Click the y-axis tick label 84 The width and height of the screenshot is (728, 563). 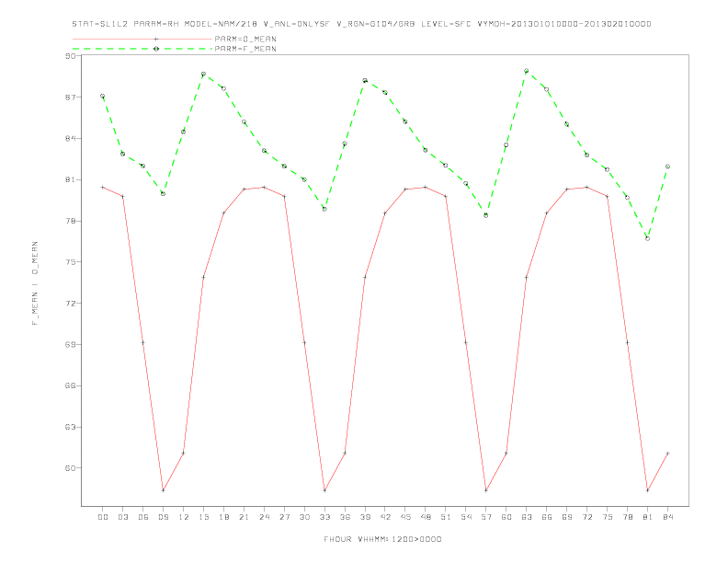coord(71,138)
